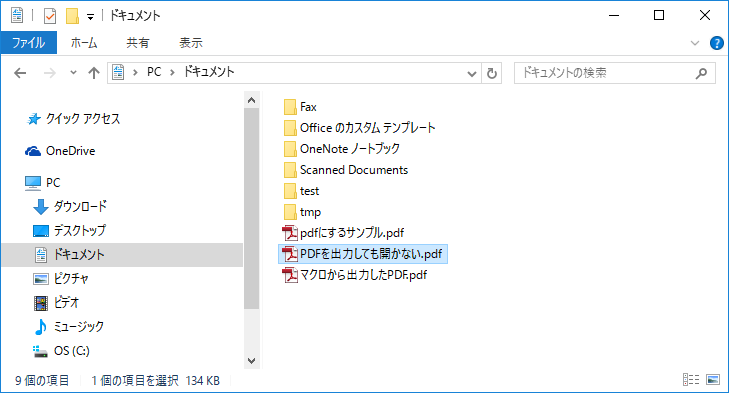The height and width of the screenshot is (393, 729).
Task: Maximize the ドキュメント window
Action: click(659, 15)
